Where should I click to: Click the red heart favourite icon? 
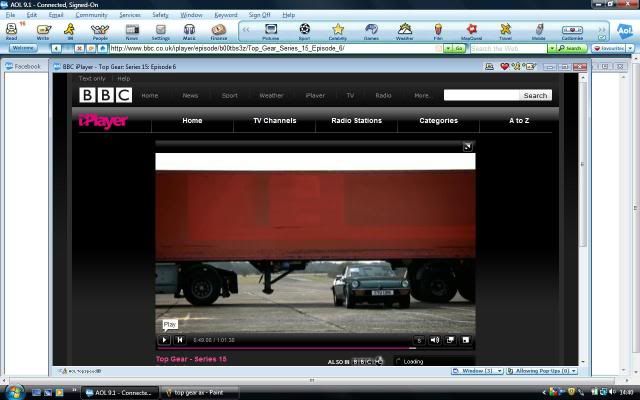point(504,67)
